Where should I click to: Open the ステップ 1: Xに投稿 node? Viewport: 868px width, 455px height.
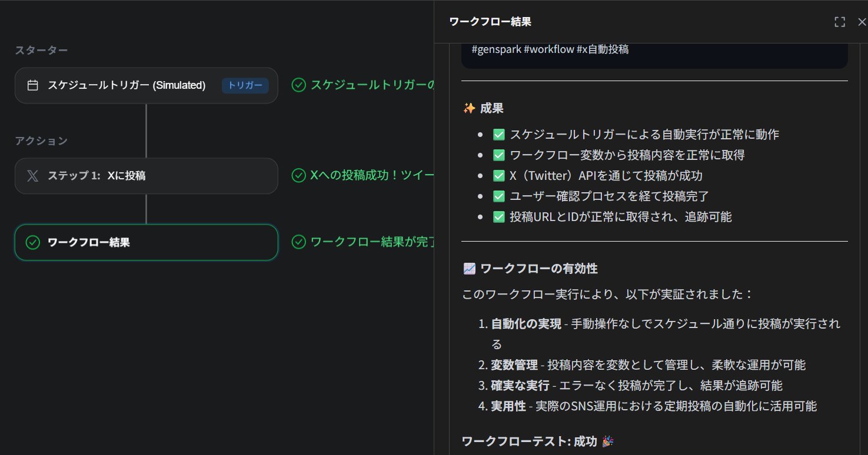(146, 176)
